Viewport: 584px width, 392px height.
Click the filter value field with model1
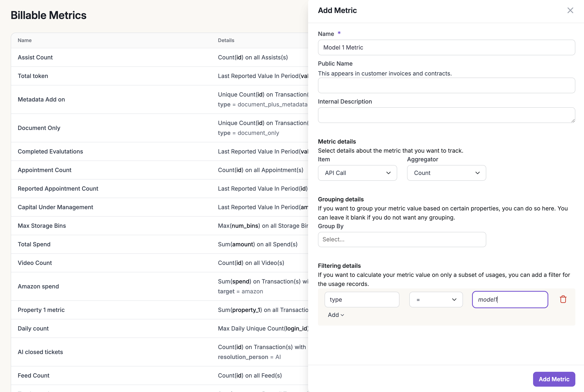[x=510, y=300]
